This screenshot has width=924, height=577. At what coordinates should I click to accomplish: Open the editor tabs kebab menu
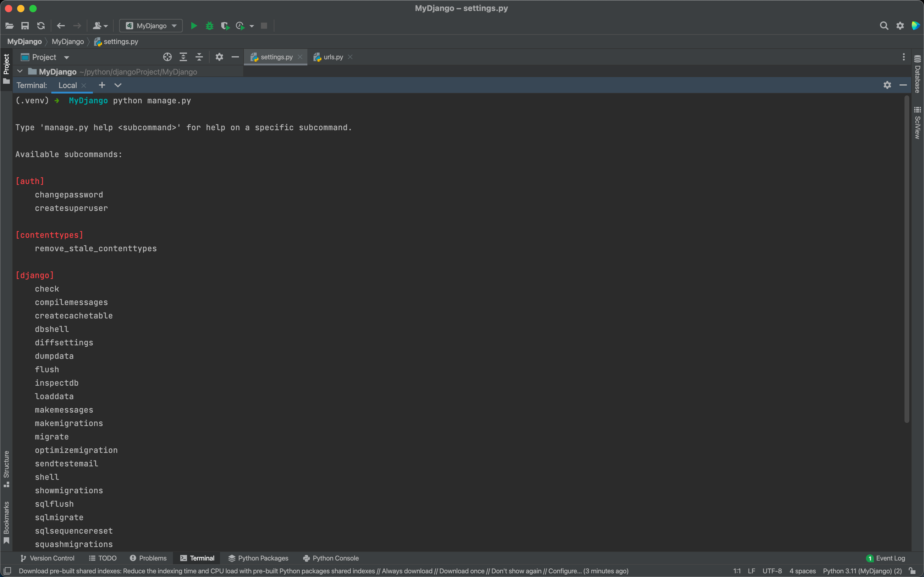904,57
